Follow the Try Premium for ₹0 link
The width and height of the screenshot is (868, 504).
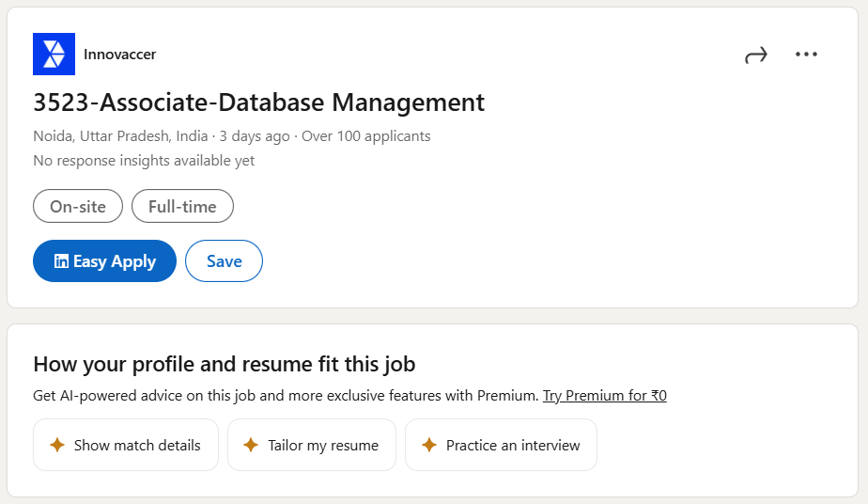604,396
